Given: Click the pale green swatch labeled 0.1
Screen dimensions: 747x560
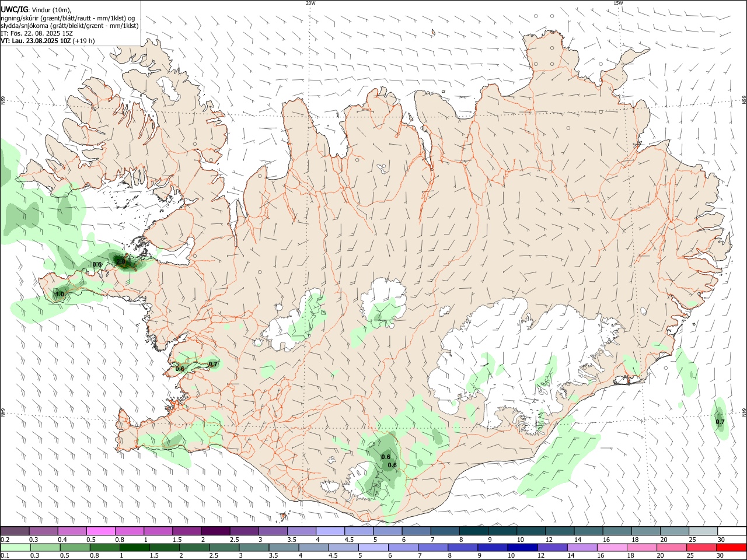Looking at the screenshot, I should [15, 548].
